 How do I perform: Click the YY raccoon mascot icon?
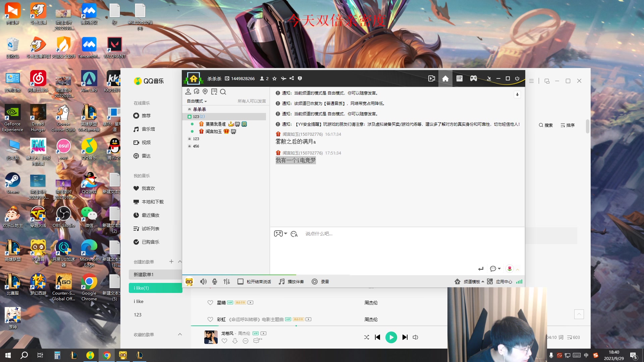coord(189,282)
